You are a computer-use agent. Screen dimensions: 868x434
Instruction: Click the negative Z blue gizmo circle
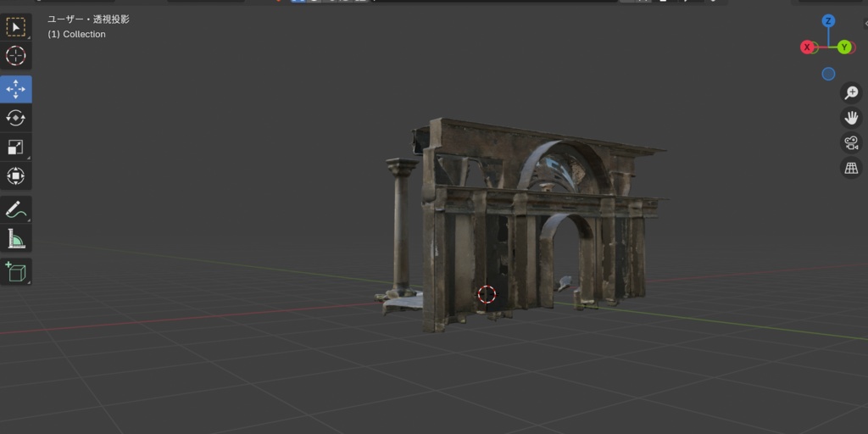[x=828, y=74]
